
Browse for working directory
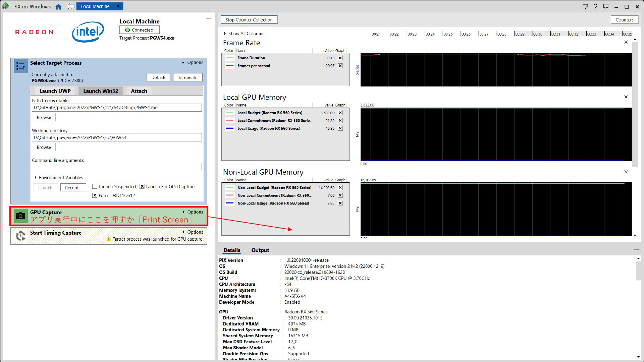[44, 147]
